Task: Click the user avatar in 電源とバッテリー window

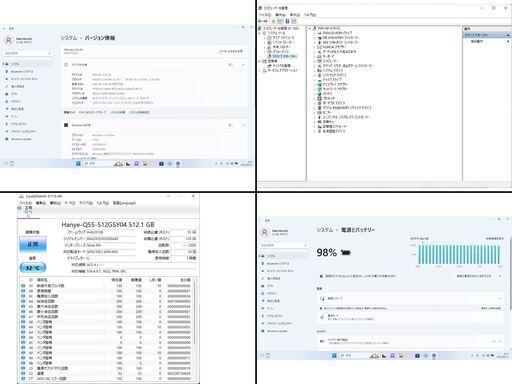Action: [x=265, y=232]
